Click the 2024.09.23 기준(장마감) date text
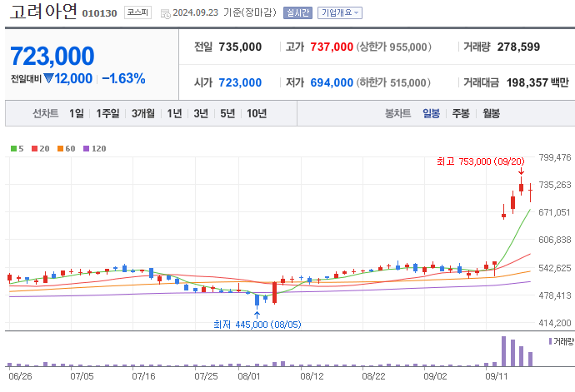Image resolution: width=575 pixels, height=392 pixels. 224,12
